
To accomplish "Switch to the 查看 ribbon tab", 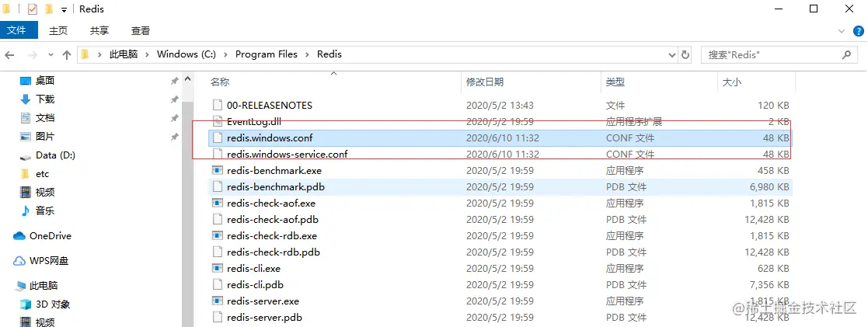I will tap(141, 30).
